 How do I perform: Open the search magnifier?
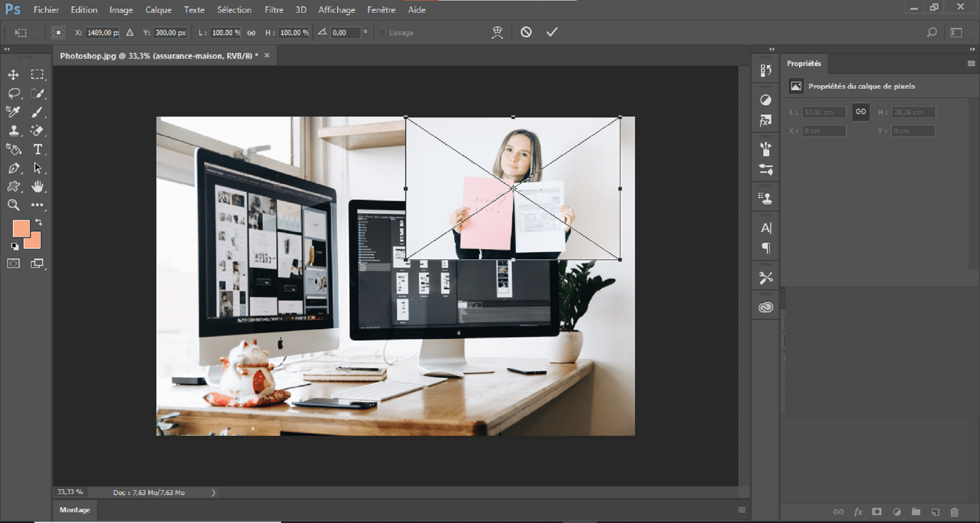pos(931,32)
